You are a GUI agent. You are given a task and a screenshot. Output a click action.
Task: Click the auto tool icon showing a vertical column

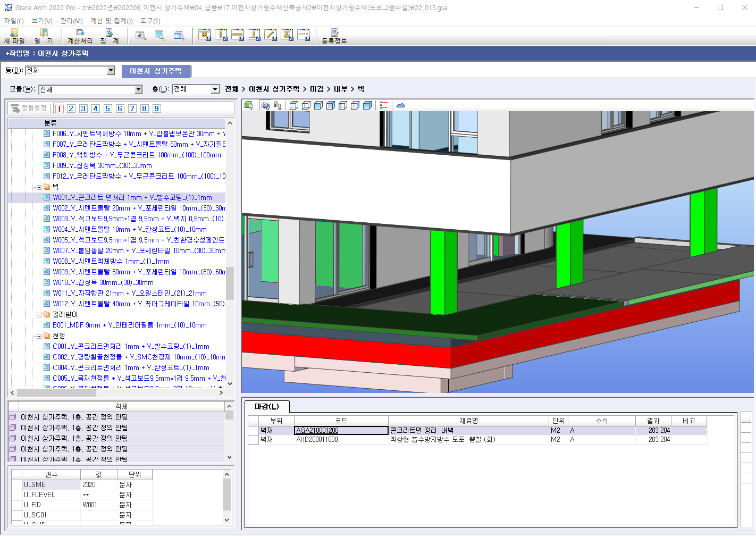coord(221,36)
